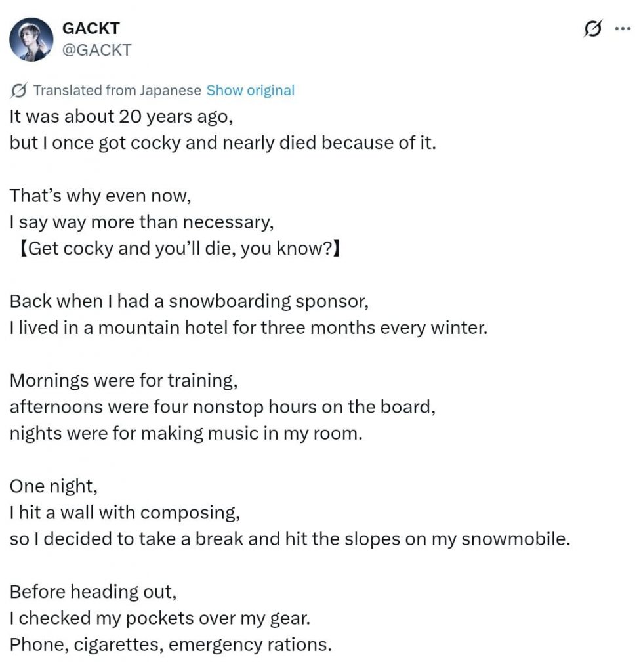This screenshot has height=672, width=639.
Task: Click the "Translated from Japanese" label
Action: pyautogui.click(x=117, y=91)
